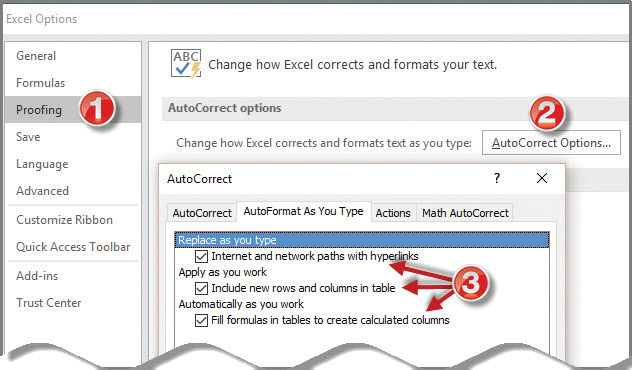
Task: Toggle Internet and network paths with hyperlinks
Action: tap(201, 256)
